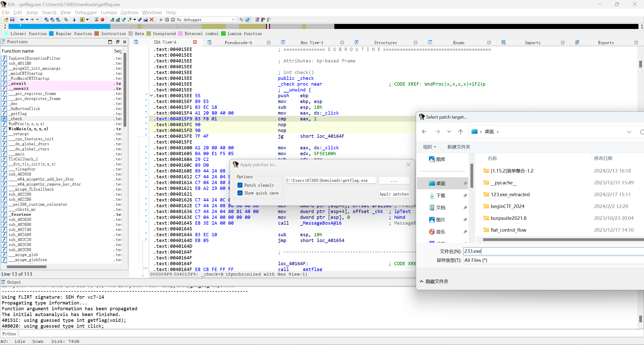Screen dimensions: 644x345
Task: Click the stop process square button
Action: click(173, 20)
